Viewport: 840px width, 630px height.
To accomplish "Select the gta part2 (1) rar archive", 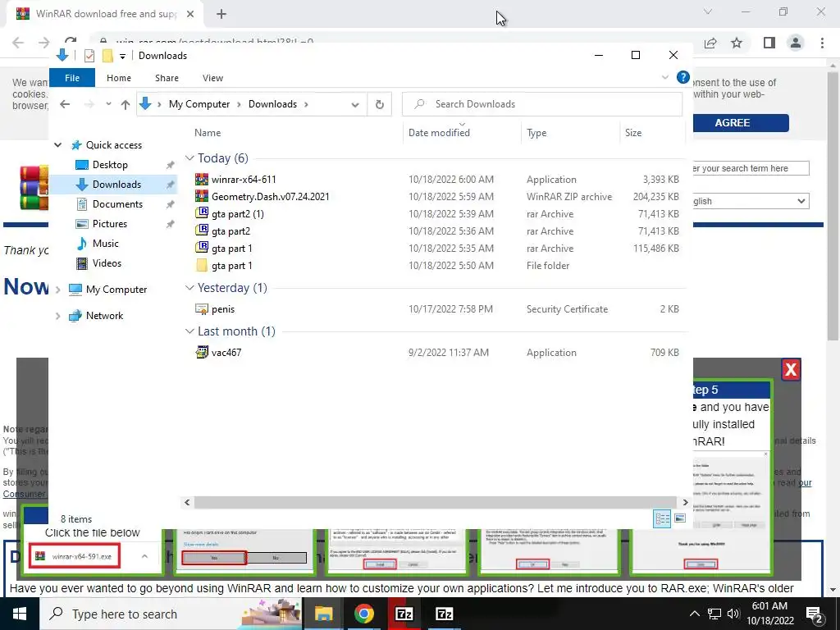I will (237, 214).
